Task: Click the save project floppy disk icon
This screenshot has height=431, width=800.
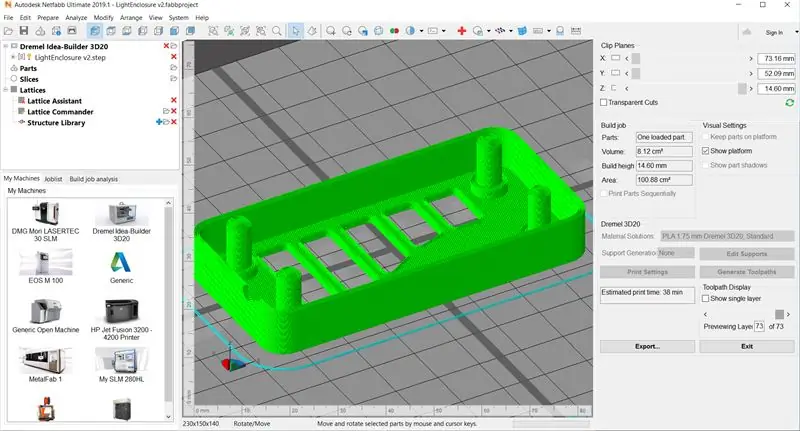Action: click(x=24, y=31)
